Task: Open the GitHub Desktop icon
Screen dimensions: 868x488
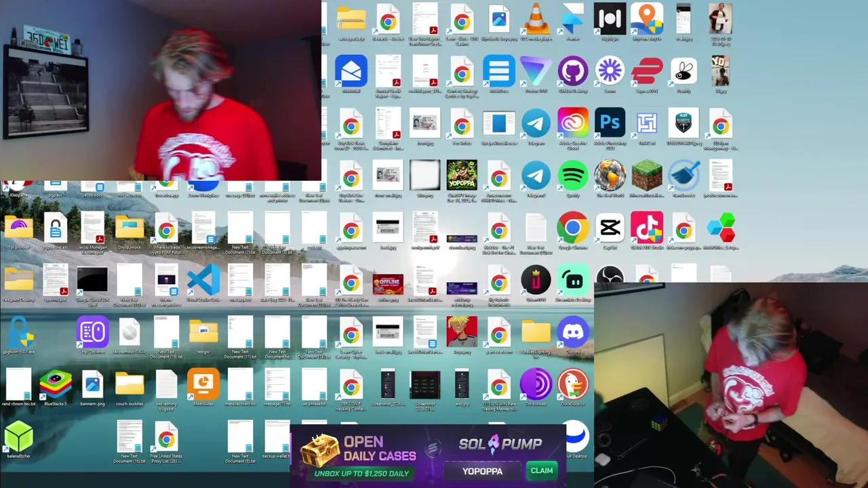Action: tap(573, 71)
